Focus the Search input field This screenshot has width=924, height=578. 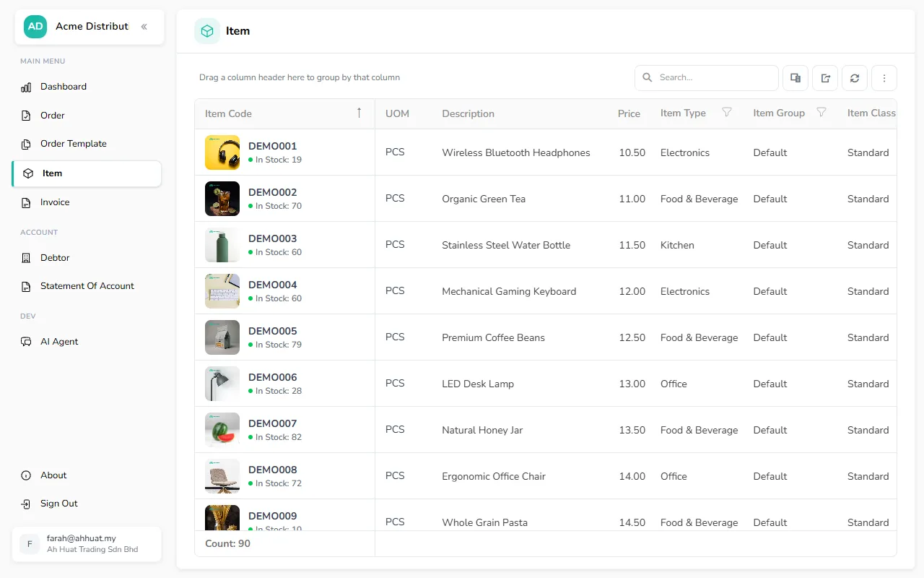[707, 77]
